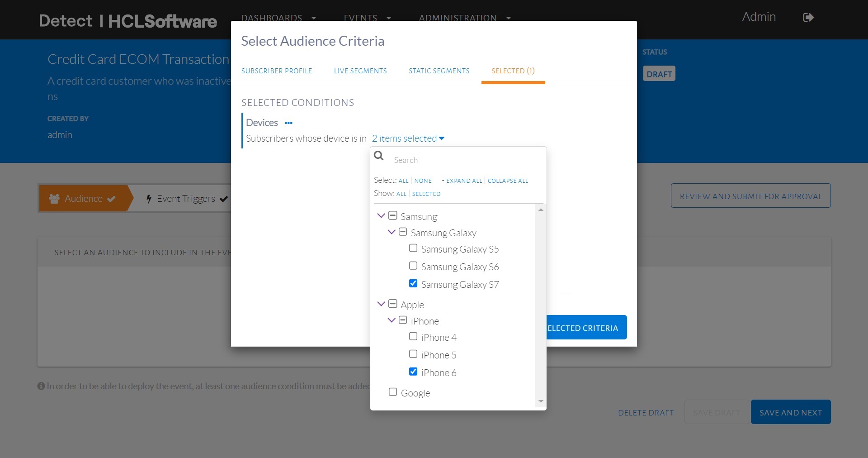868x458 pixels.
Task: Switch to Live Segments tab
Action: pyautogui.click(x=360, y=71)
